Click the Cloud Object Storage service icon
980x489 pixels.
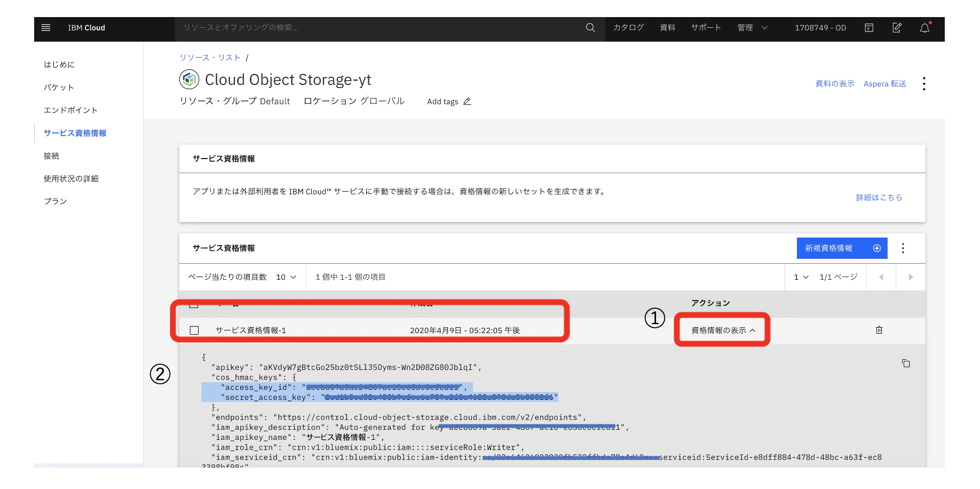point(189,80)
